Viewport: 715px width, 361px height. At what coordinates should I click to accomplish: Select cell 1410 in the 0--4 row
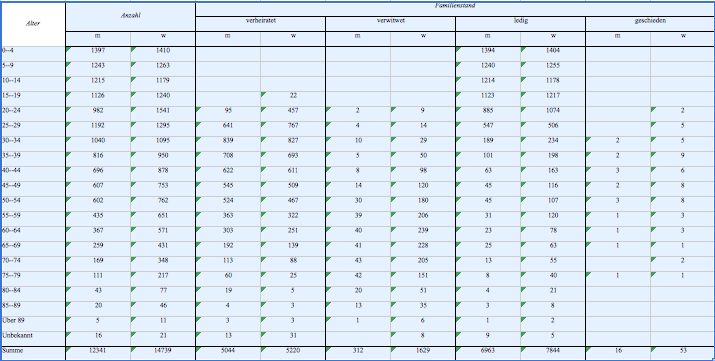point(163,54)
